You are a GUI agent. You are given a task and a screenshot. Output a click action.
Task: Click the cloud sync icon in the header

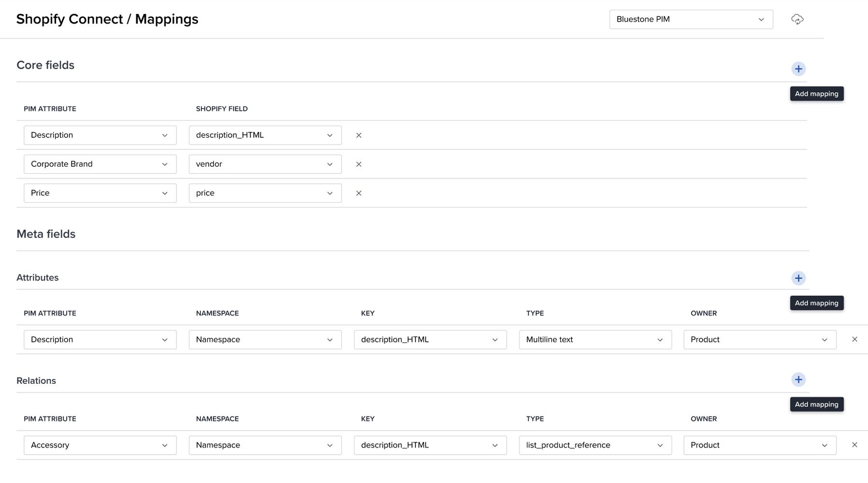point(797,20)
